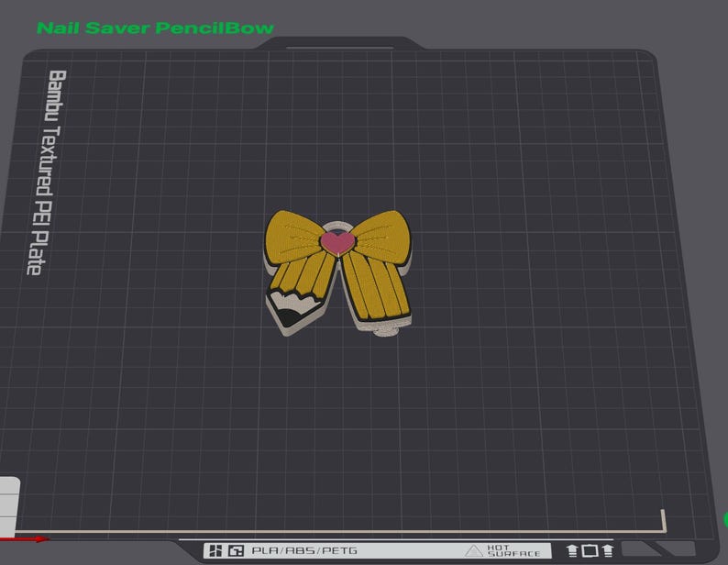This screenshot has height=565, width=728.
Task: Click the Bambu Textured PEI Plate label
Action: (x=47, y=172)
